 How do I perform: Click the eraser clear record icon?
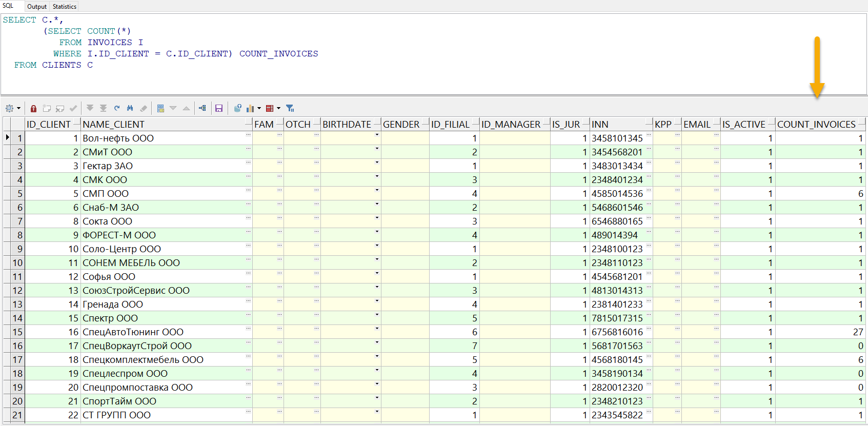click(x=144, y=108)
